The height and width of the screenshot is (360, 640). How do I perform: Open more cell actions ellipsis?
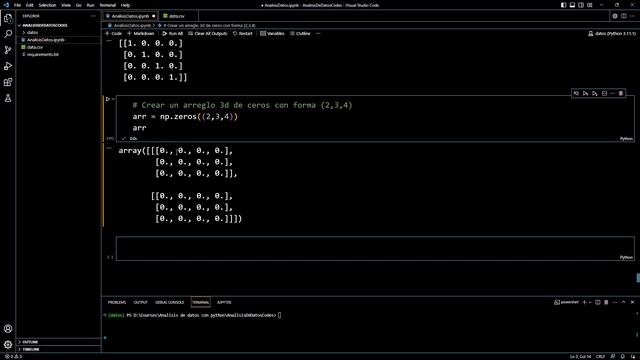pyautogui.click(x=612, y=93)
